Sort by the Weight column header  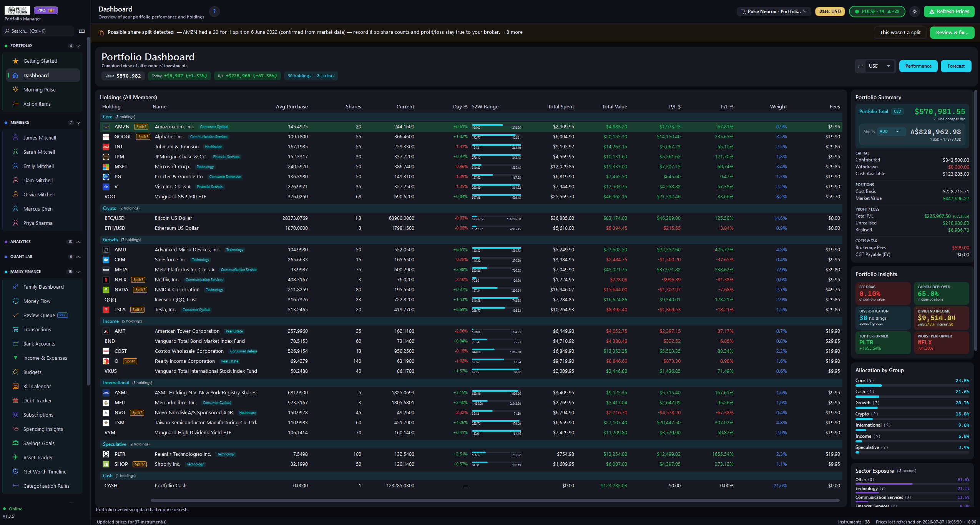click(778, 107)
